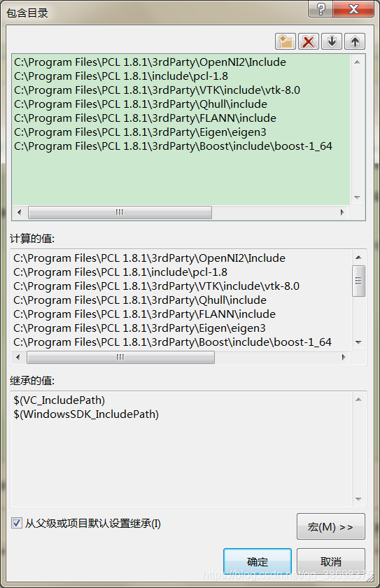
Task: Click scroll up arrow in 继承的值 box
Action: coord(358,400)
